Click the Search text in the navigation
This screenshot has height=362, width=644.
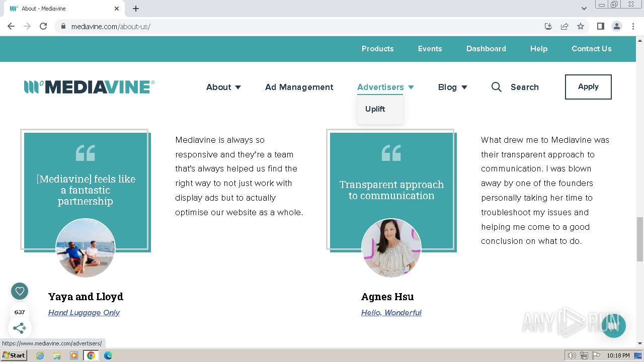(525, 87)
